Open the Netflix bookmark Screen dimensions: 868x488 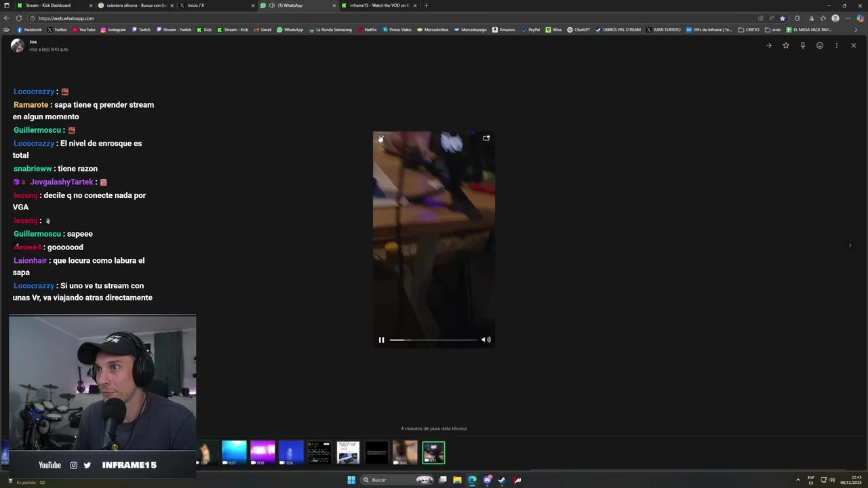pos(367,30)
